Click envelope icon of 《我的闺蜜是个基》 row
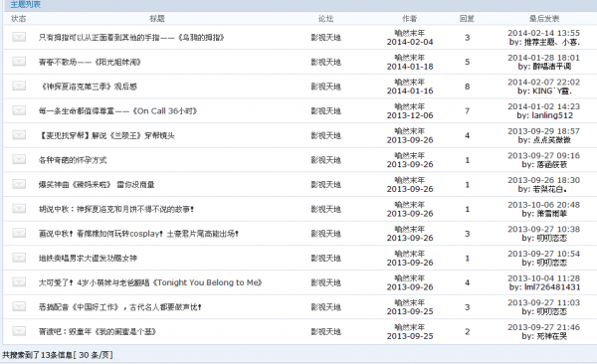 [x=19, y=331]
